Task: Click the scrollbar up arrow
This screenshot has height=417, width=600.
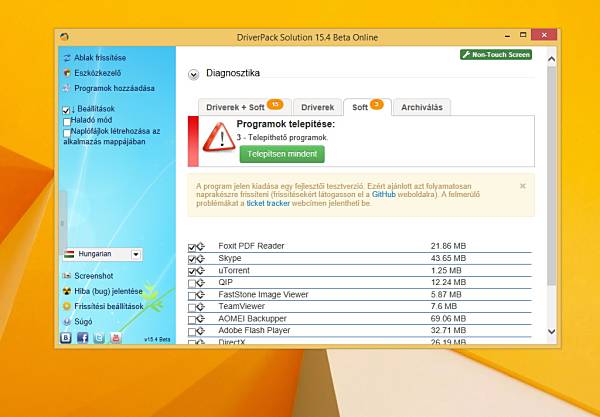Action: pyautogui.click(x=551, y=59)
